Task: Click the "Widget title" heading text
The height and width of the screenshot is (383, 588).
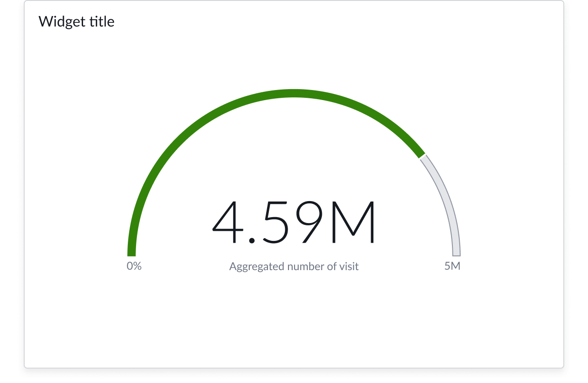Action: (x=76, y=21)
